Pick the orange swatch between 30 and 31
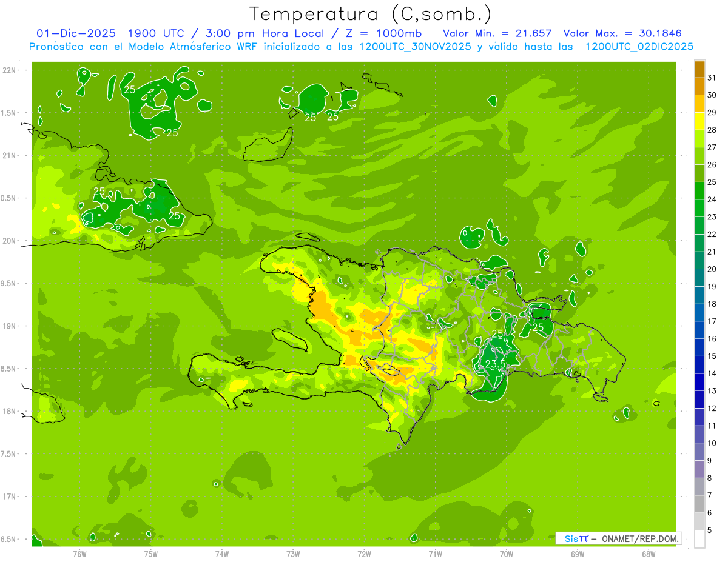The image size is (728, 562). click(699, 86)
